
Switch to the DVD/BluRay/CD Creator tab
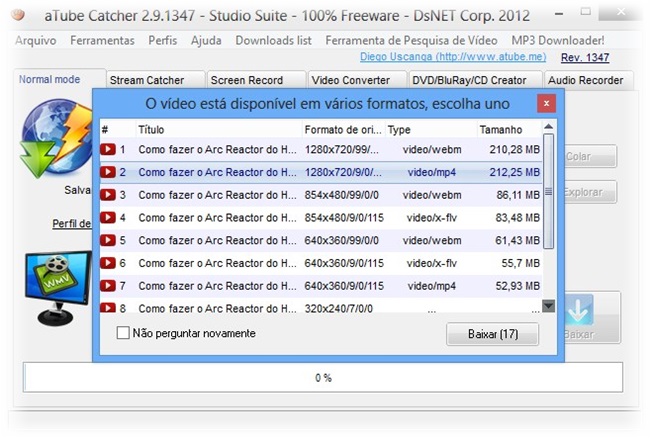475,80
